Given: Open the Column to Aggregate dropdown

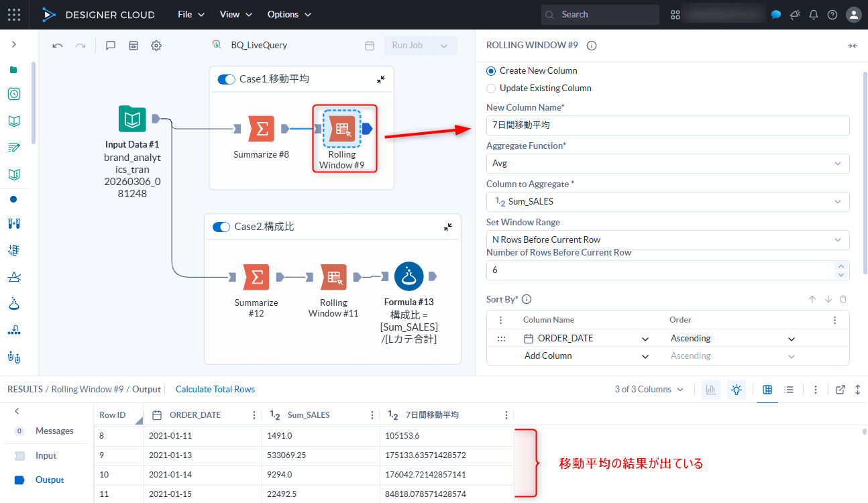Looking at the screenshot, I should pyautogui.click(x=667, y=202).
